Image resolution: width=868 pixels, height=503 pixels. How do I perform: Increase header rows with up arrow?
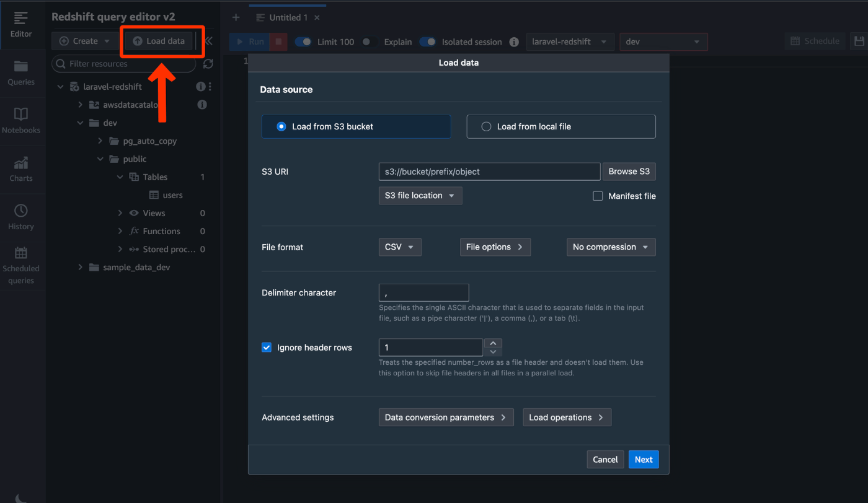point(493,343)
